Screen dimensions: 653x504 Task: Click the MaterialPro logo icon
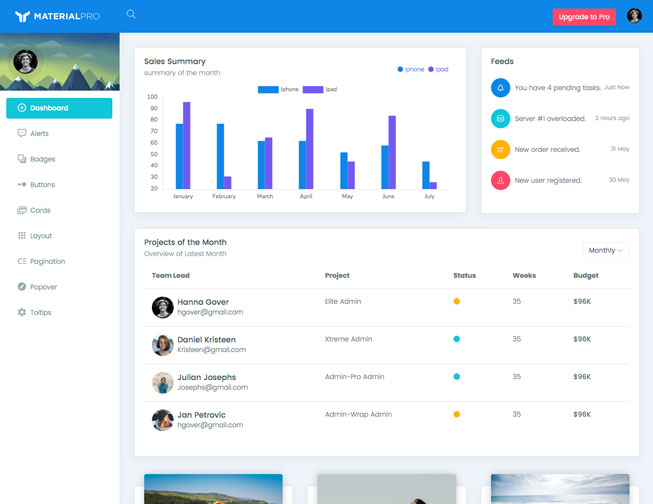22,17
